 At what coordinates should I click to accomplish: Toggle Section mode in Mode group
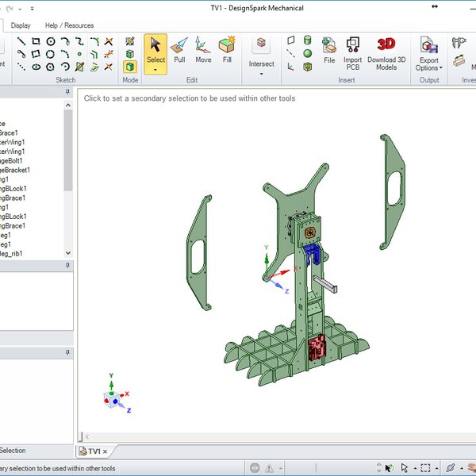(x=130, y=54)
